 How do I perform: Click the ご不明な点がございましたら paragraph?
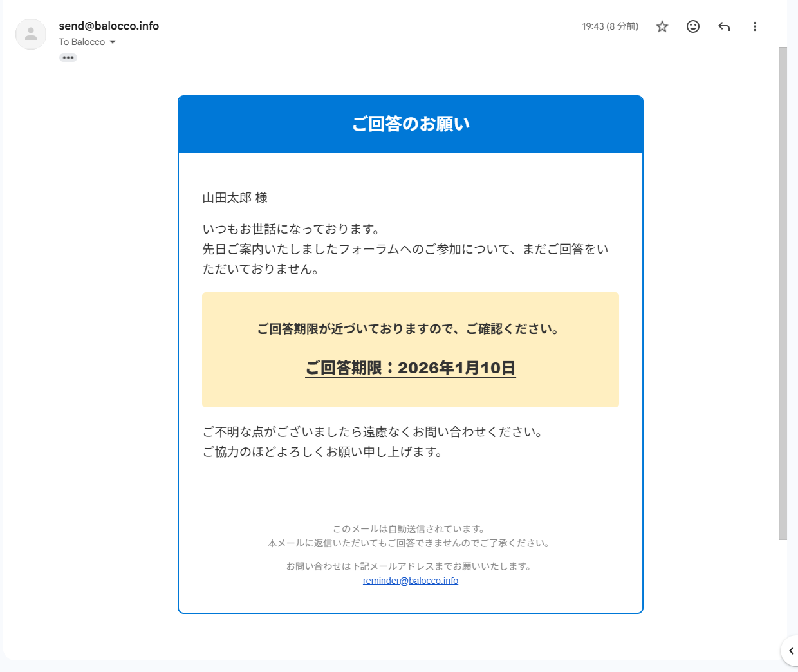(x=373, y=432)
